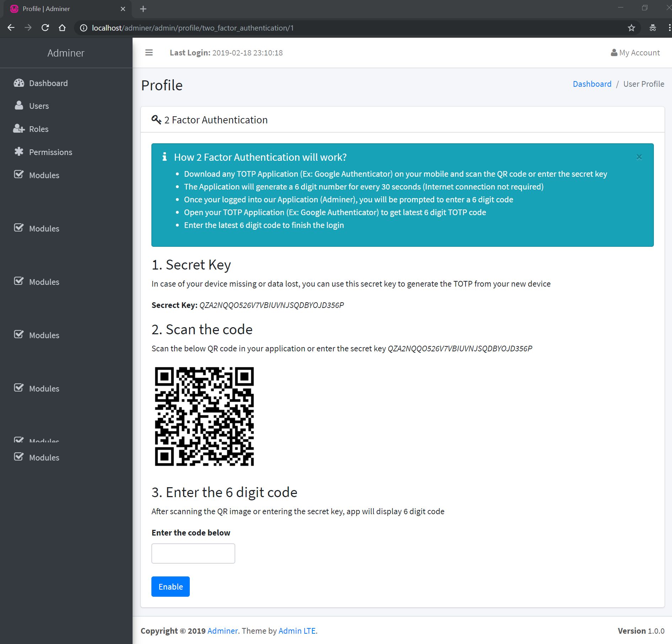Go forward in browser history
Viewport: 672px width, 644px height.
click(28, 28)
